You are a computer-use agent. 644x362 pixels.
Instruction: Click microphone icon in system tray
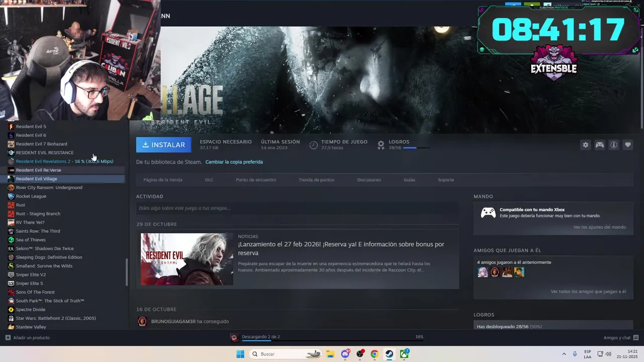(x=575, y=354)
